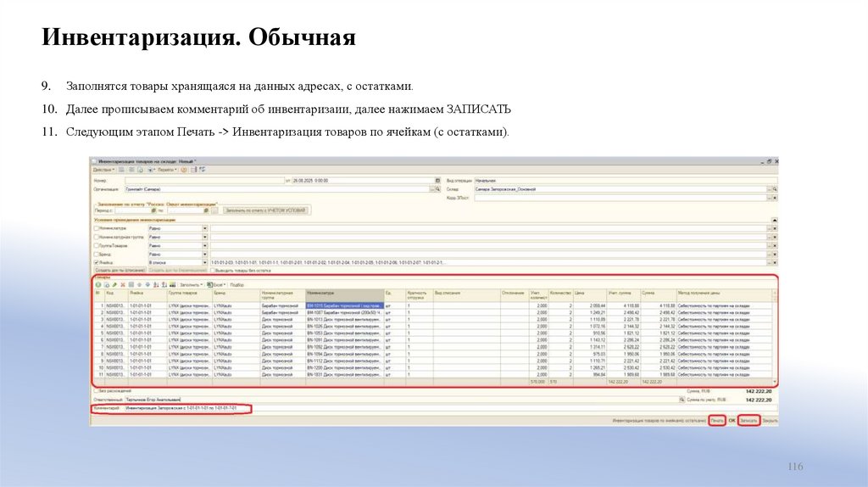Image resolution: width=868 pixels, height=487 pixels.
Task: Click the Ответственный field with Тарлычев Егор Анатольевич
Action: point(401,400)
